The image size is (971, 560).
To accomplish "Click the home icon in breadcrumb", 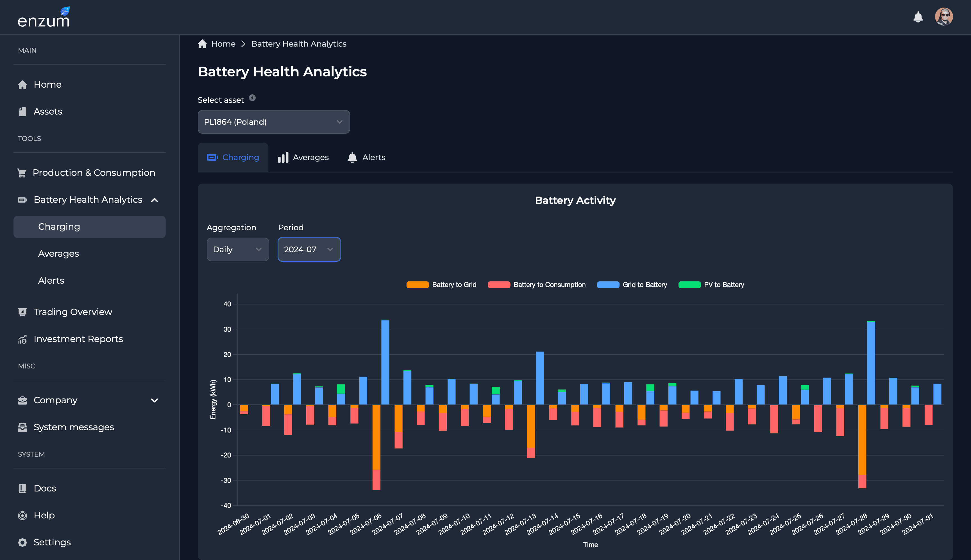I will [x=202, y=44].
